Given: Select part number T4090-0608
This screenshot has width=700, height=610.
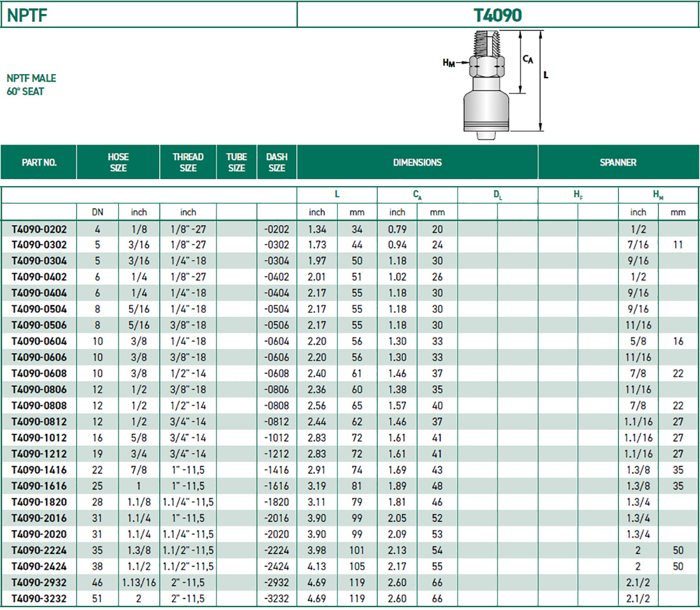Looking at the screenshot, I should click(x=39, y=374).
